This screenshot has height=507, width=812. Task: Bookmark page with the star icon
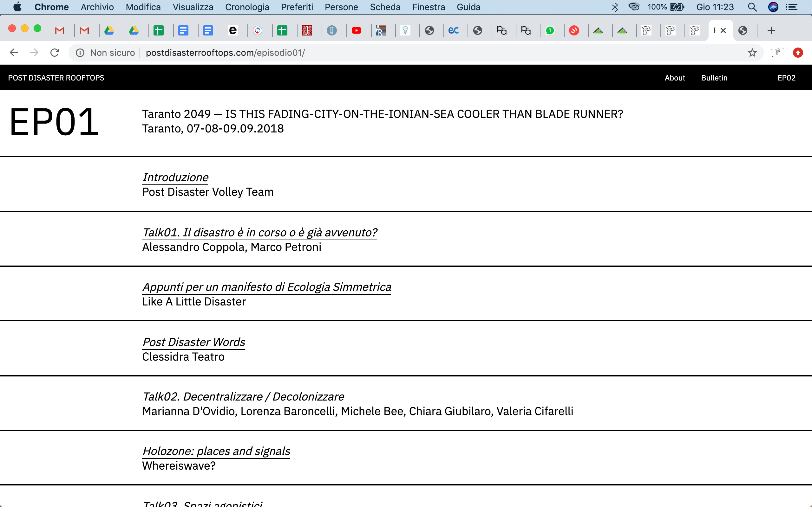[x=752, y=53]
